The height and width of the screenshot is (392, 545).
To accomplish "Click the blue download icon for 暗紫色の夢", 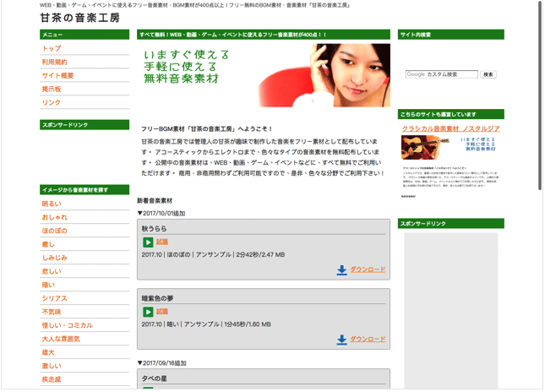I will tap(341, 339).
